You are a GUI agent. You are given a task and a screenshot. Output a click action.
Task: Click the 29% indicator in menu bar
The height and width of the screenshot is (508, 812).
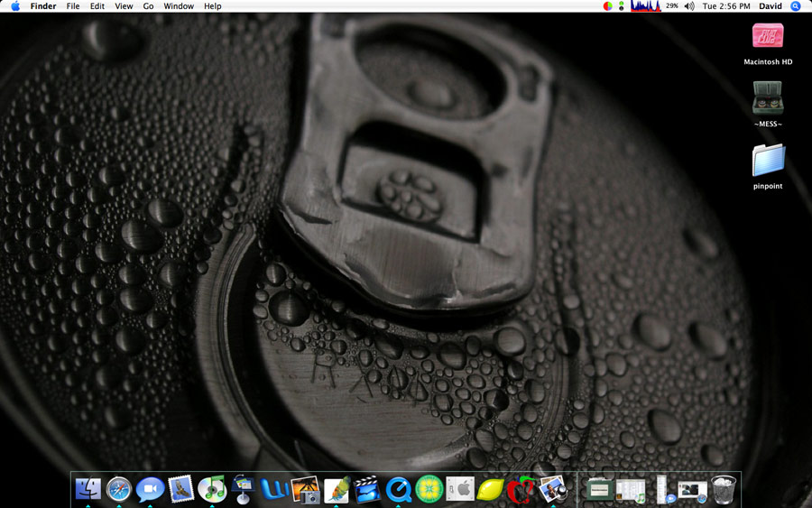click(x=672, y=6)
